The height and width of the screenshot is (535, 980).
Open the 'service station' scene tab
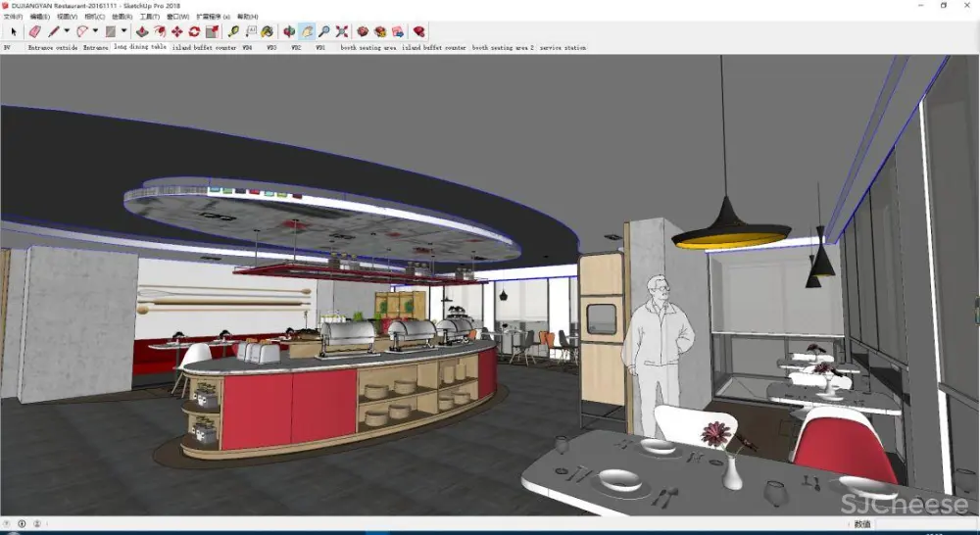pyautogui.click(x=563, y=47)
